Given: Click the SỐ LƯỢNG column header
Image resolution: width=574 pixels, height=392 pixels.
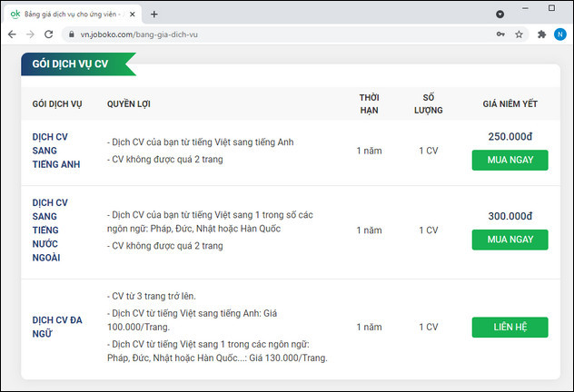Looking at the screenshot, I should point(429,103).
